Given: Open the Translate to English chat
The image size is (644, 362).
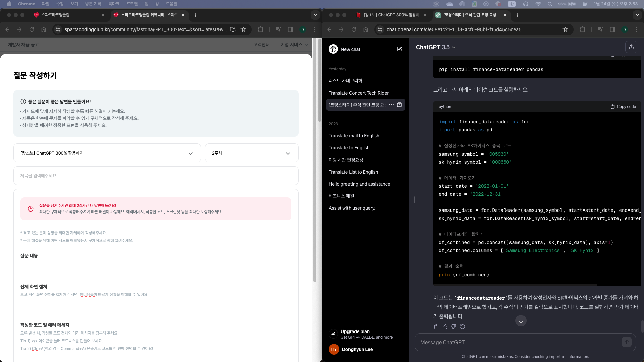Looking at the screenshot, I should coord(366,148).
